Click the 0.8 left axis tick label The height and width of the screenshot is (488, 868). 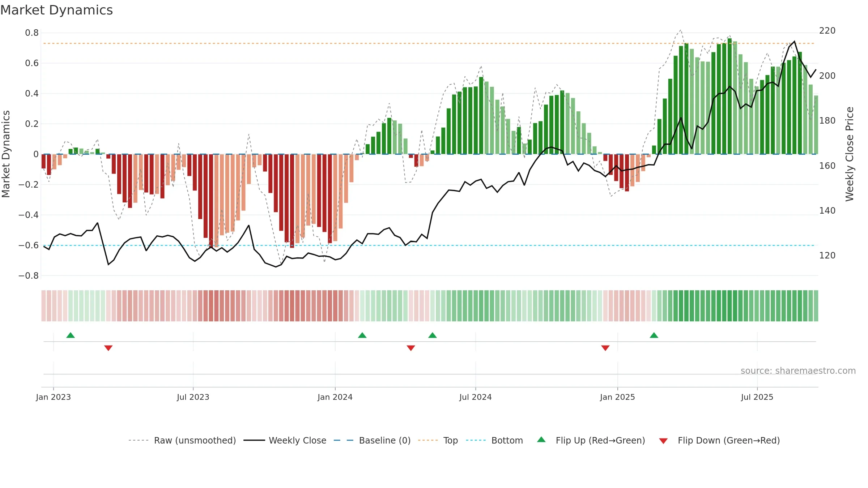32,33
